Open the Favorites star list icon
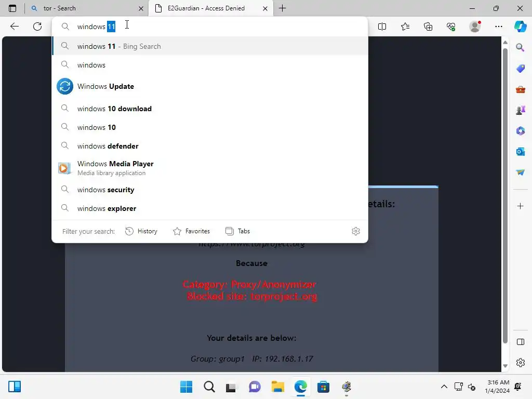Viewport: 532px width, 399px height. click(x=405, y=26)
